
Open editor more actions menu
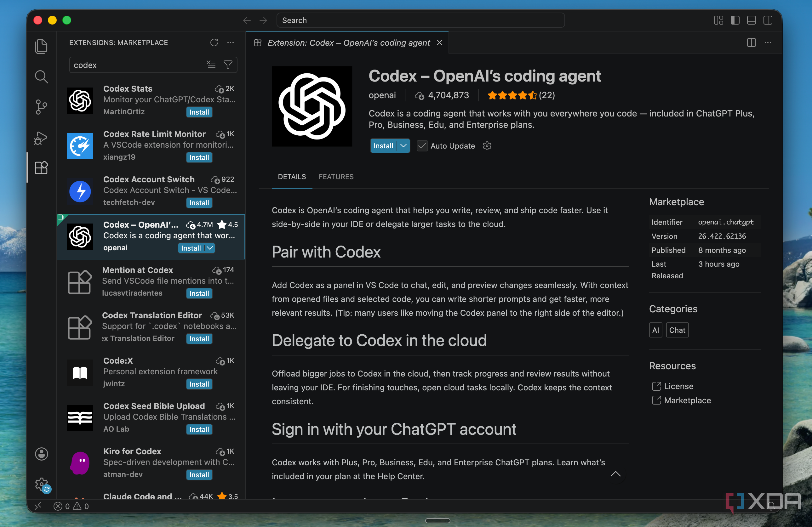click(x=768, y=42)
